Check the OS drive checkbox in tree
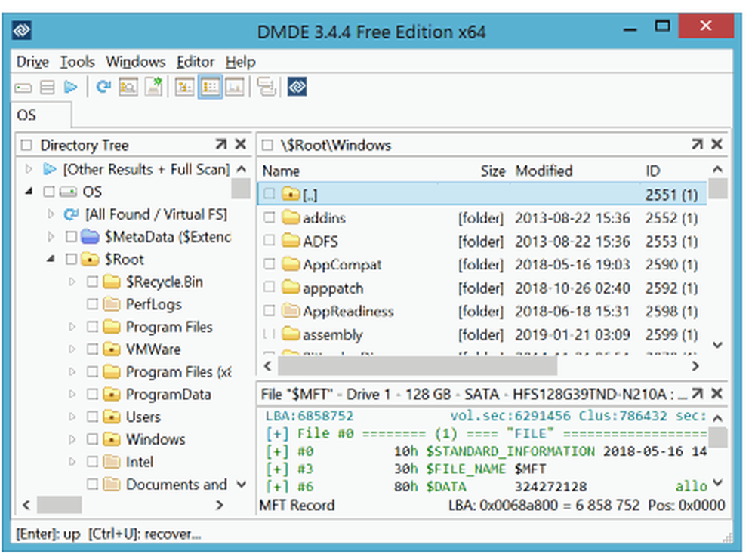This screenshot has height=560, width=755. [48, 192]
